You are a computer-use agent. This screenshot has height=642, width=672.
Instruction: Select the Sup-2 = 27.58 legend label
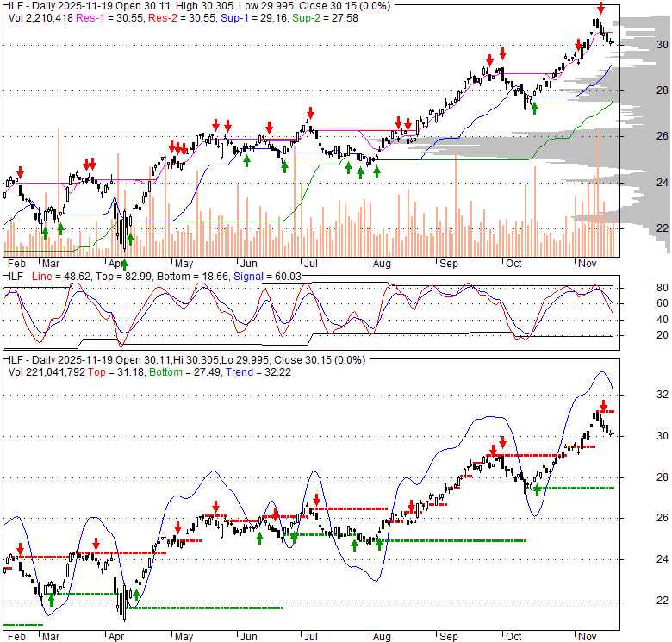point(326,18)
